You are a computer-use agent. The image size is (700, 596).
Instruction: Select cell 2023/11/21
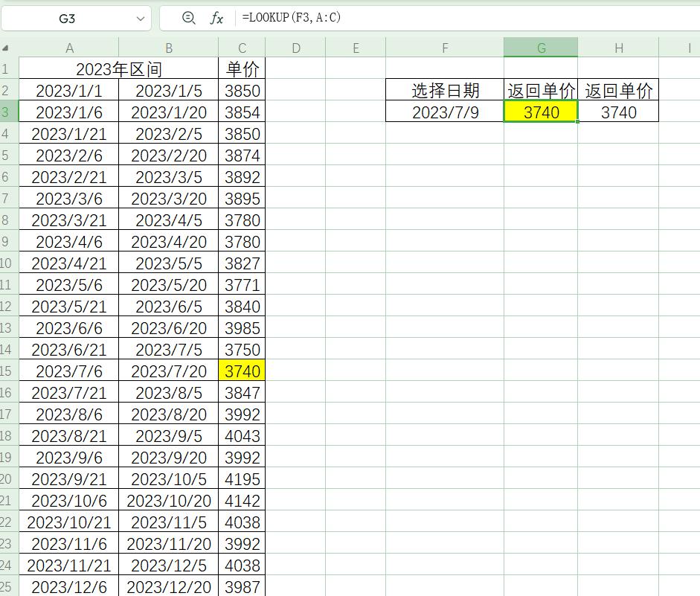tap(69, 565)
